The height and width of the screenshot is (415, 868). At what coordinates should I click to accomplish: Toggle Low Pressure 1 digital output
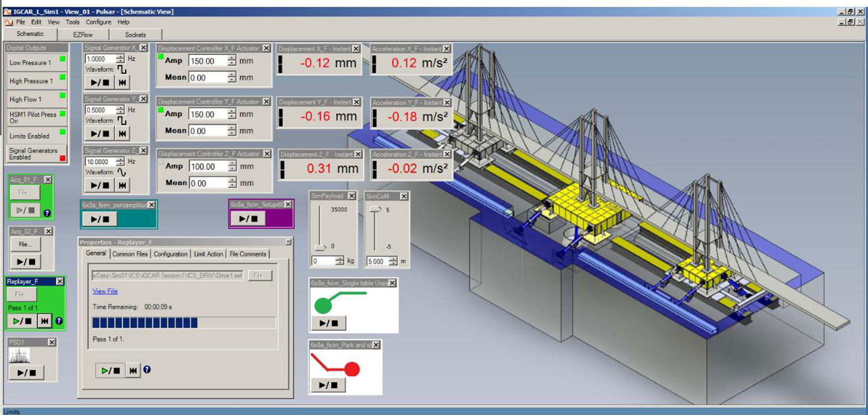(37, 63)
